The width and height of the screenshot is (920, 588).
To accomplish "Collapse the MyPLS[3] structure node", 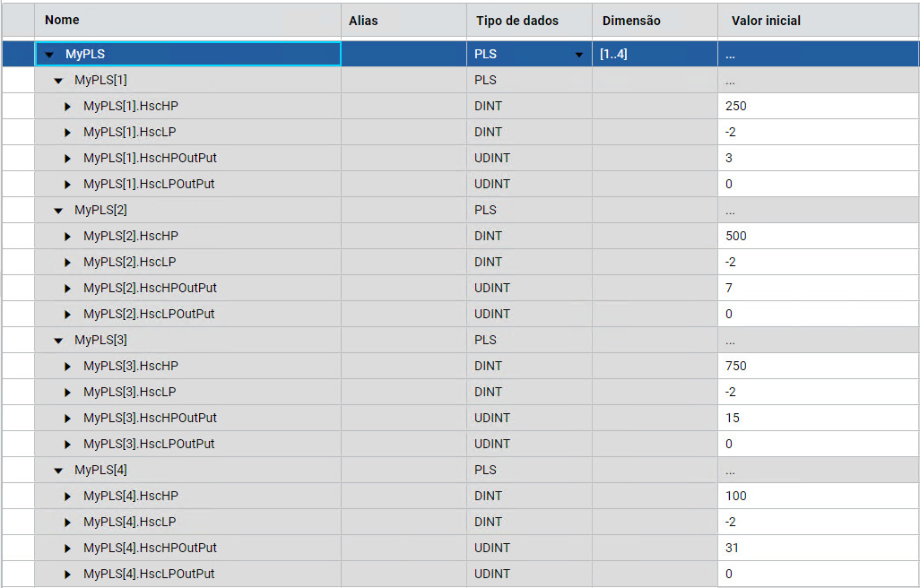I will point(58,341).
